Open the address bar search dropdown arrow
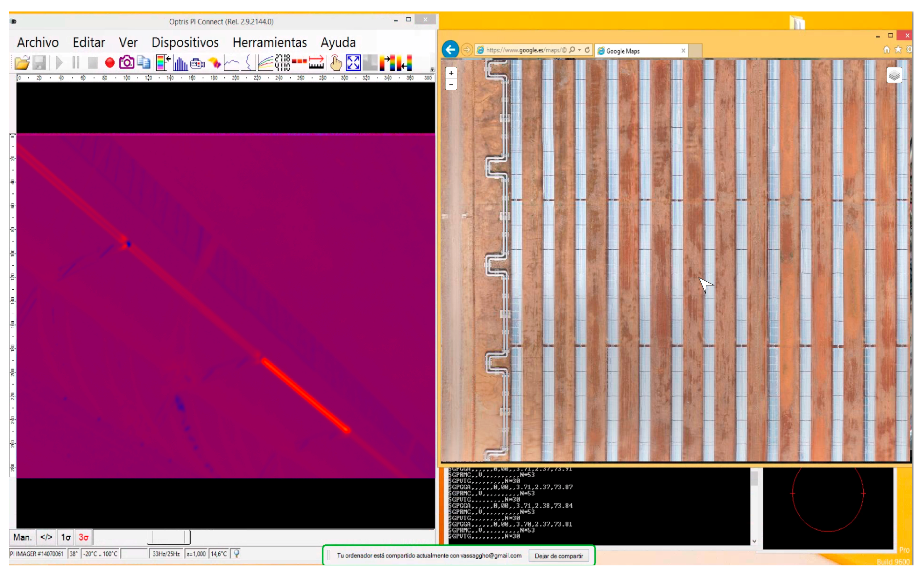Image resolution: width=924 pixels, height=577 pixels. click(579, 50)
